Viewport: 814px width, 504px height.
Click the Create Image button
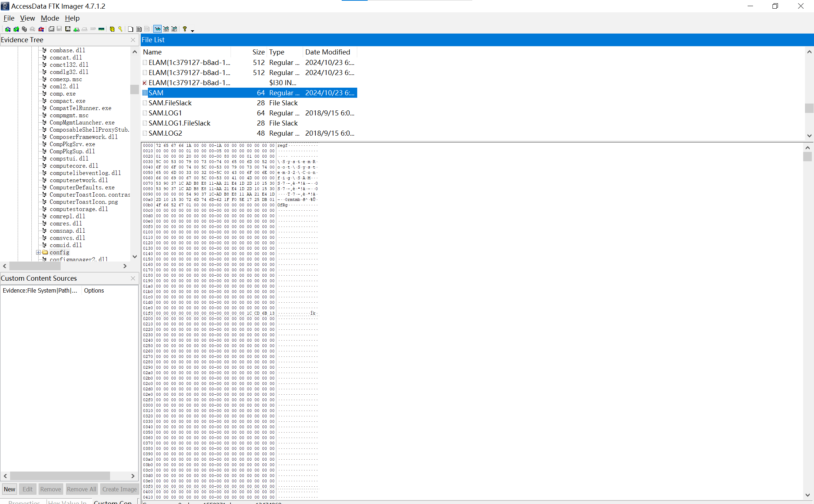click(x=119, y=489)
